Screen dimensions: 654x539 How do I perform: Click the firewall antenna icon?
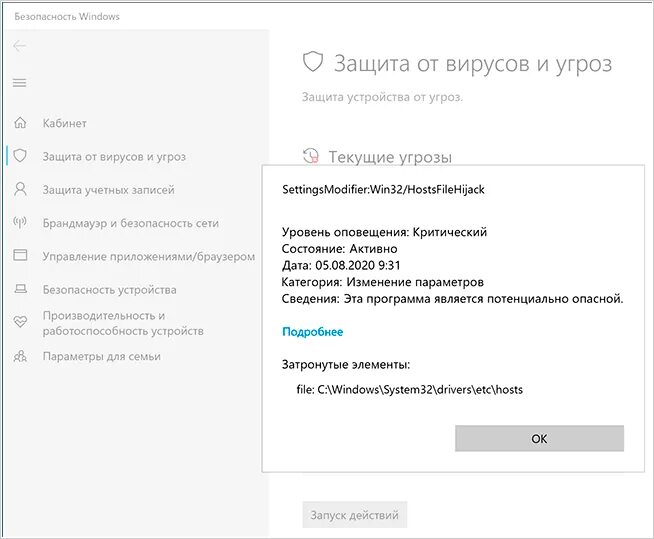(20, 222)
